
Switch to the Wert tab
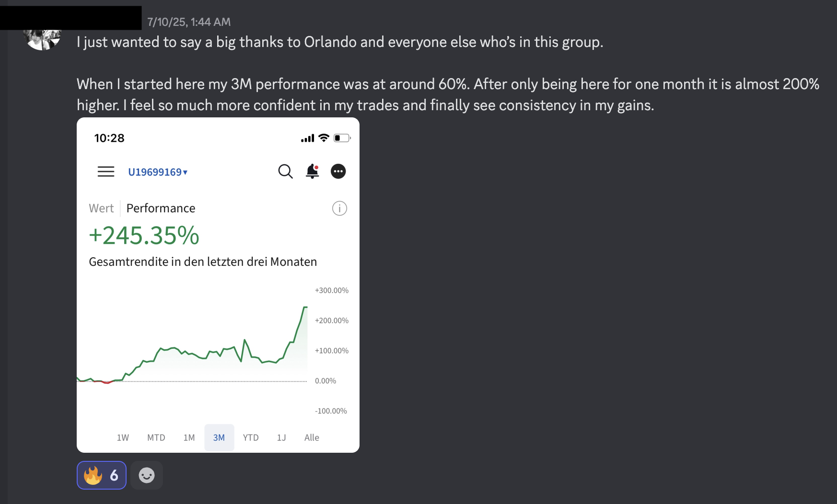tap(101, 208)
